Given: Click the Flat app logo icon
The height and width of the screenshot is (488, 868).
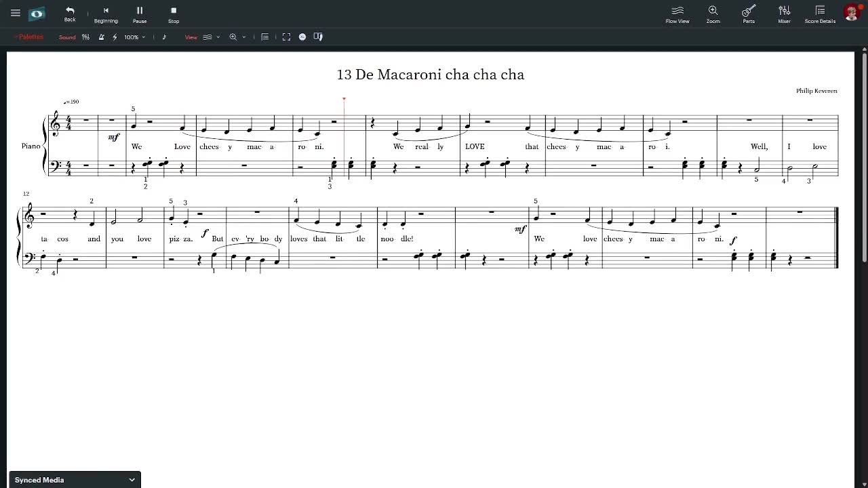Looking at the screenshot, I should click(x=37, y=13).
